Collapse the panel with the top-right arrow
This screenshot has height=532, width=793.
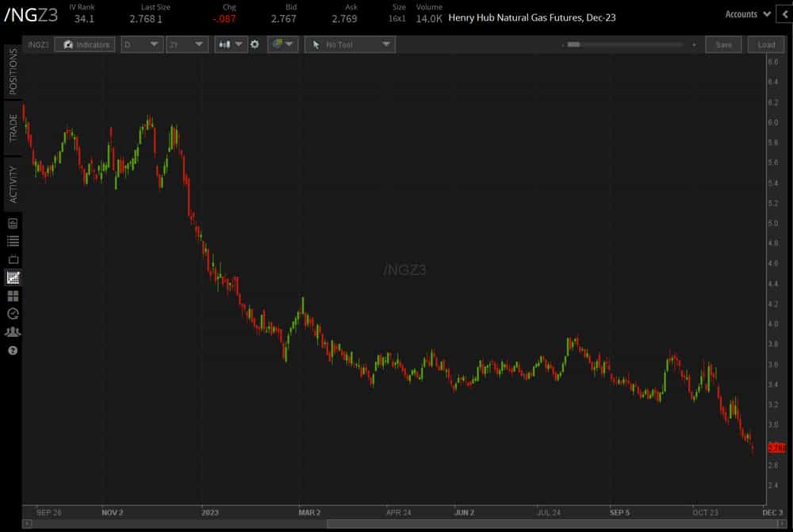pyautogui.click(x=785, y=14)
